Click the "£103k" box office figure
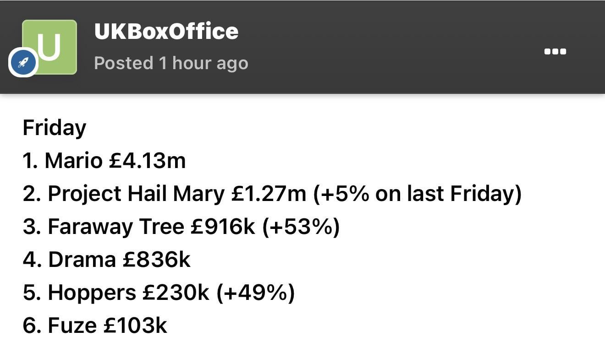This screenshot has height=364, width=605. coord(135,326)
